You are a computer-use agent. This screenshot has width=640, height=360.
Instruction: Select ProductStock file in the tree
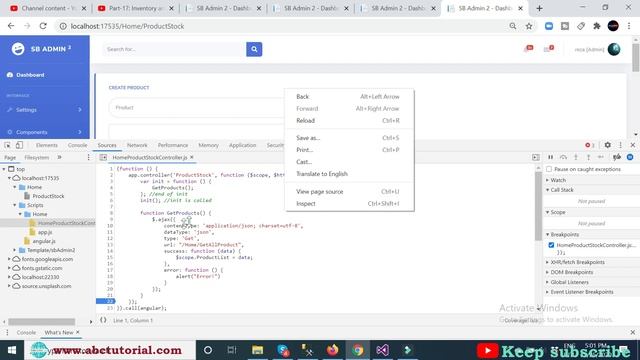(48, 196)
